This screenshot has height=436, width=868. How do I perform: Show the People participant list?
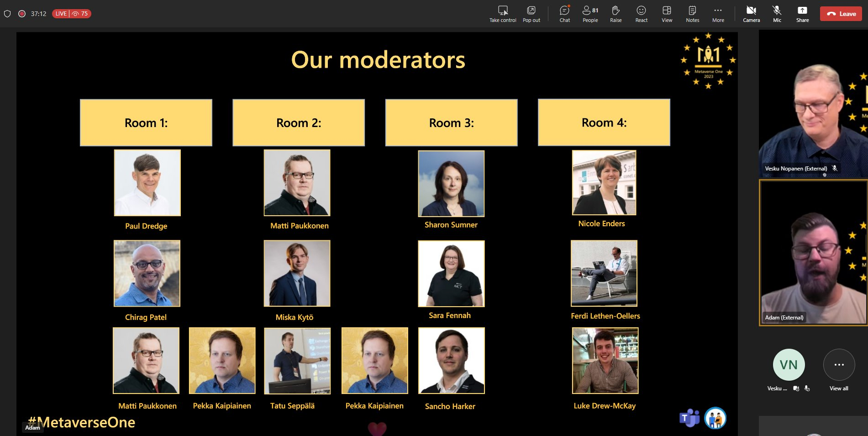[590, 14]
